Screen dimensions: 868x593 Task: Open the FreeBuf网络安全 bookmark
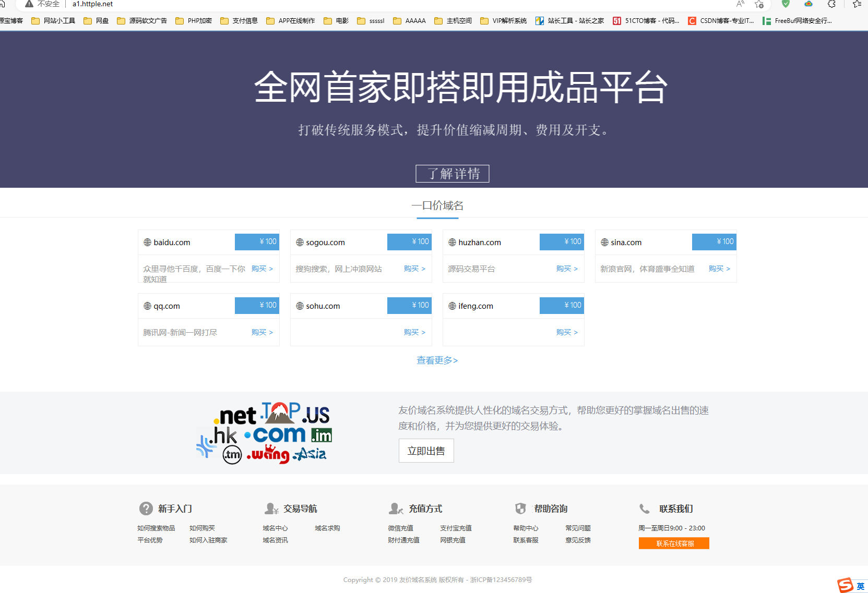(x=797, y=21)
